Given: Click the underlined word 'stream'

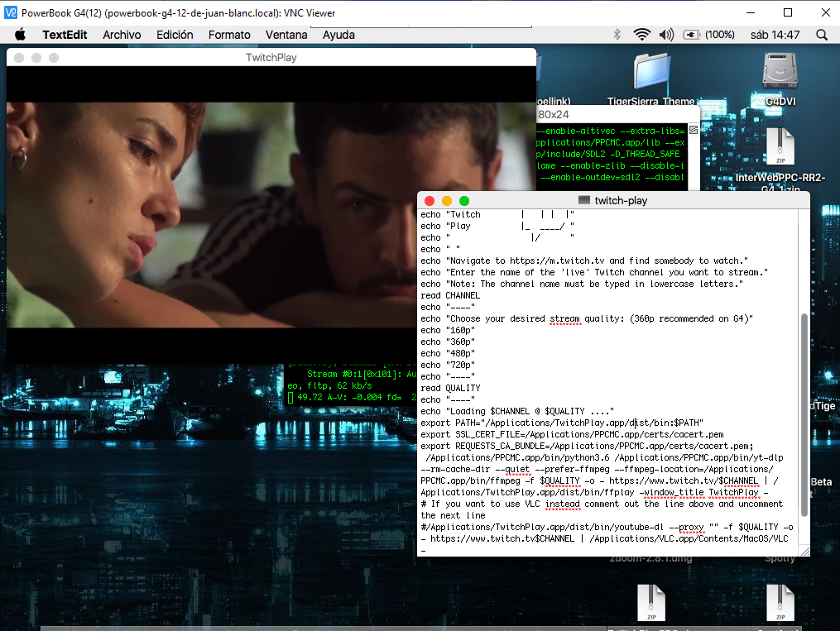Looking at the screenshot, I should click(x=564, y=318).
